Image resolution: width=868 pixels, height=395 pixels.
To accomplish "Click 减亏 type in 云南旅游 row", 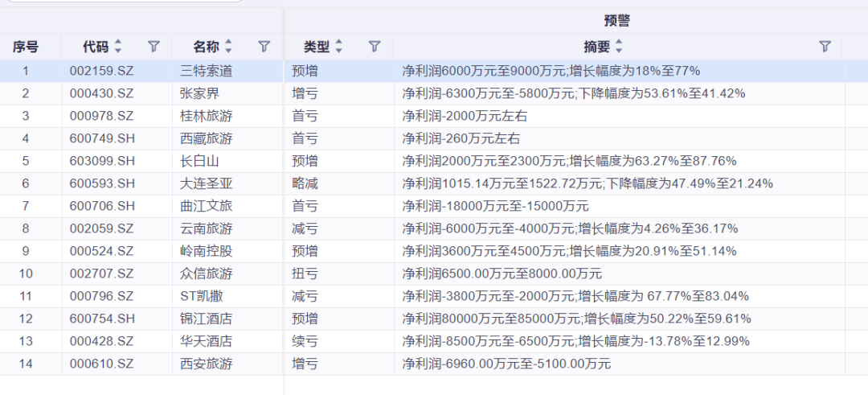I will point(305,228).
